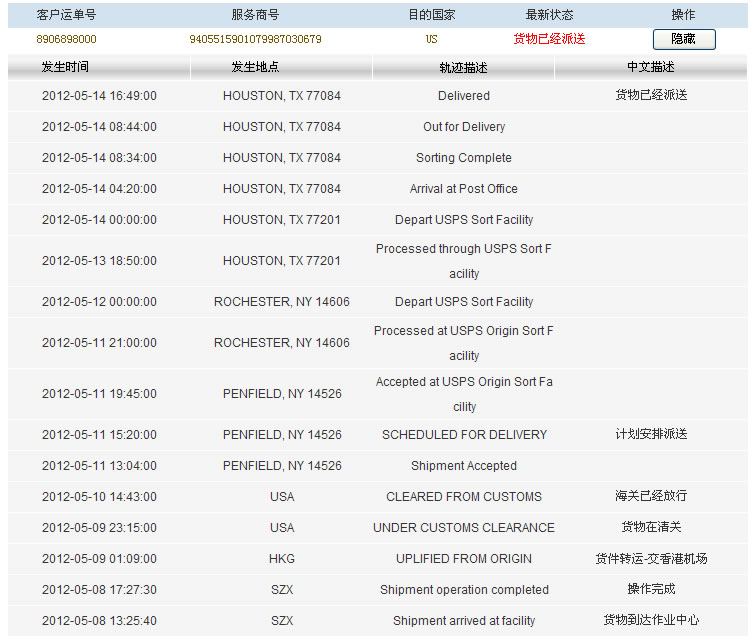Click the 货件转运-交香港机场 description
This screenshot has height=644, width=756.
tap(651, 559)
